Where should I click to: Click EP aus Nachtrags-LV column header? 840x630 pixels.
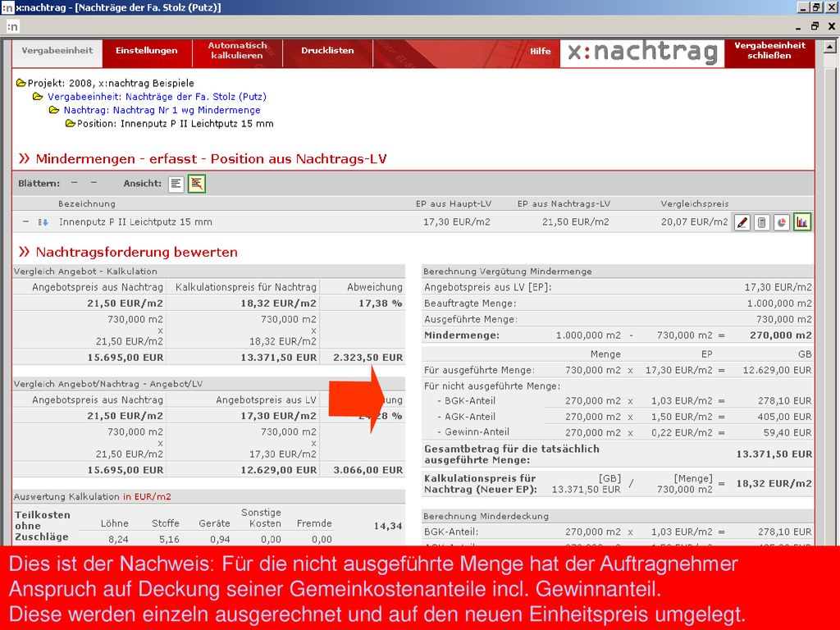[564, 203]
